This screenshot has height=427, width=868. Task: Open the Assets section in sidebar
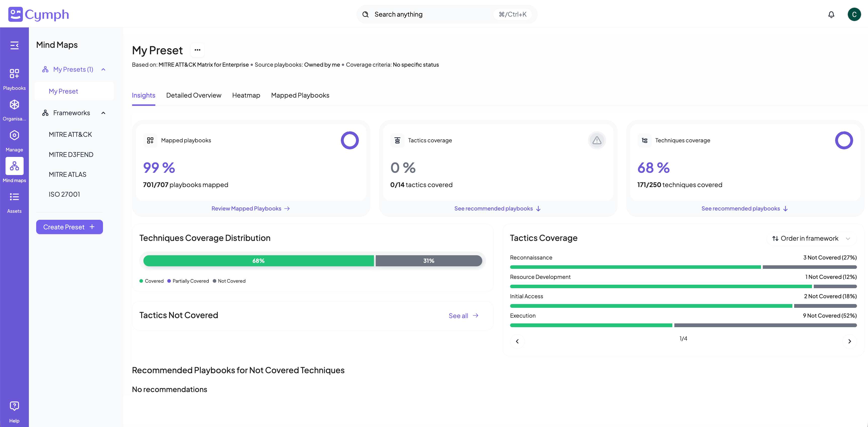tap(15, 201)
